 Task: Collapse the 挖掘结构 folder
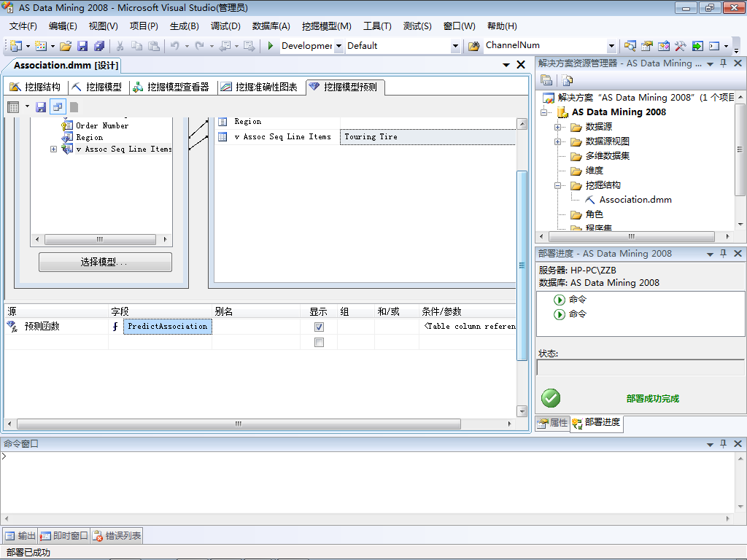pyautogui.click(x=557, y=186)
